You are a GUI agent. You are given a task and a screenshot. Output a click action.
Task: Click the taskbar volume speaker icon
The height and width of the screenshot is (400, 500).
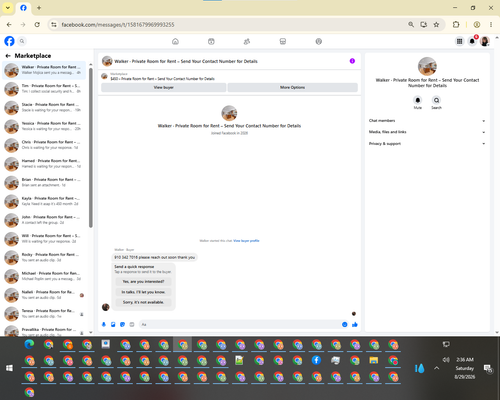click(x=446, y=360)
